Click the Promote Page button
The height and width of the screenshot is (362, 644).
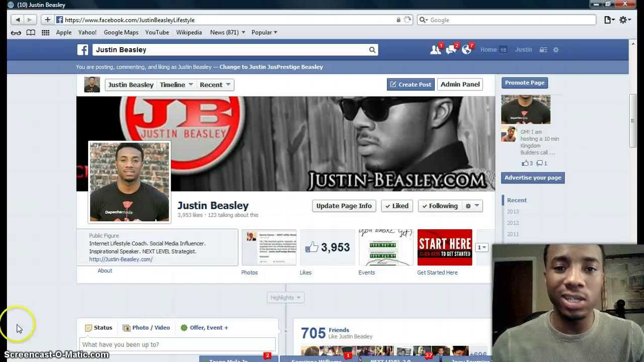525,82
